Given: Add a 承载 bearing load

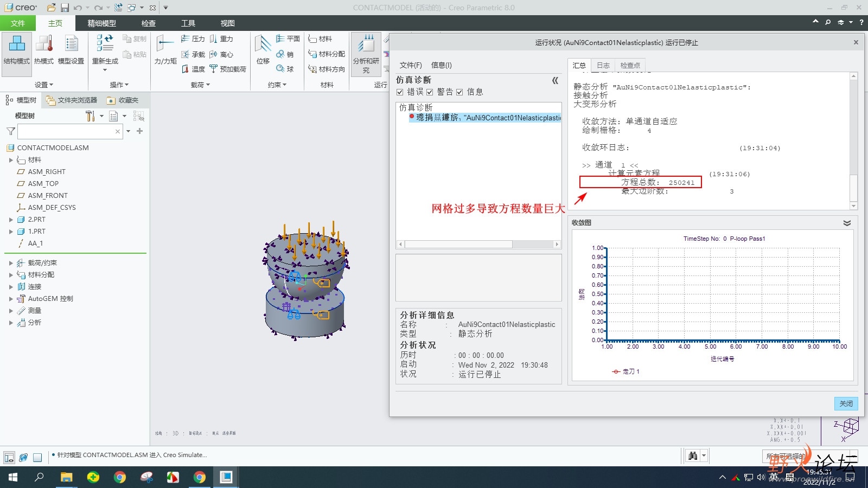Looking at the screenshot, I should coord(193,54).
